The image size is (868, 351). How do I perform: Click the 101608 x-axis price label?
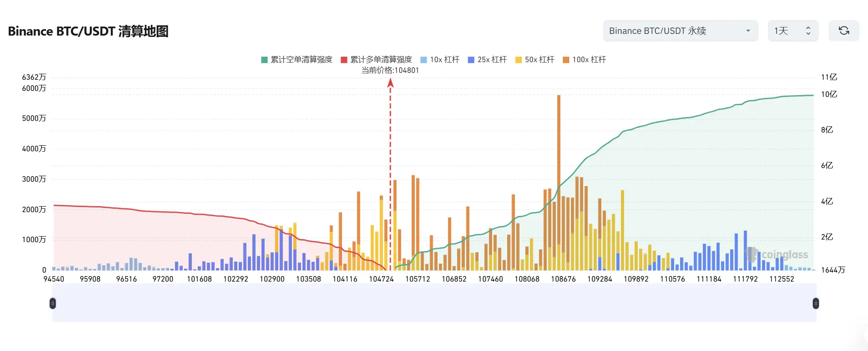199,279
